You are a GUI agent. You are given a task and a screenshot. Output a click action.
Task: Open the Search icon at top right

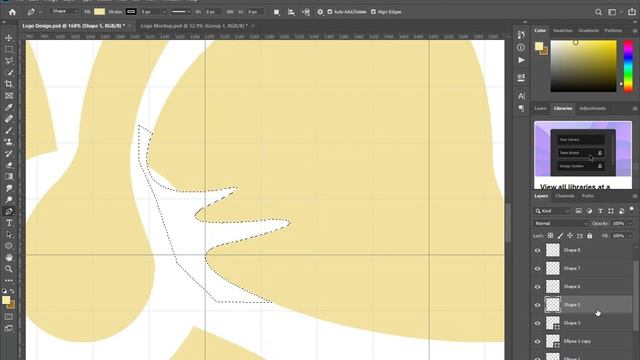(x=598, y=12)
